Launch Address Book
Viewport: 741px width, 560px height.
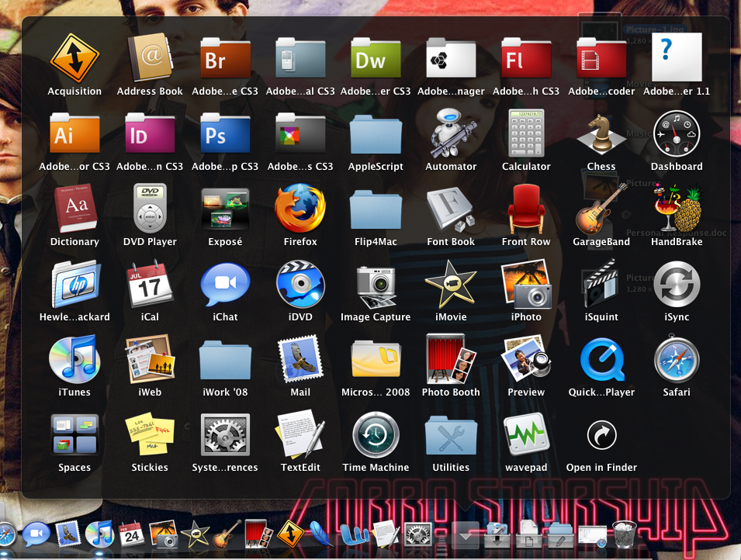(150, 57)
